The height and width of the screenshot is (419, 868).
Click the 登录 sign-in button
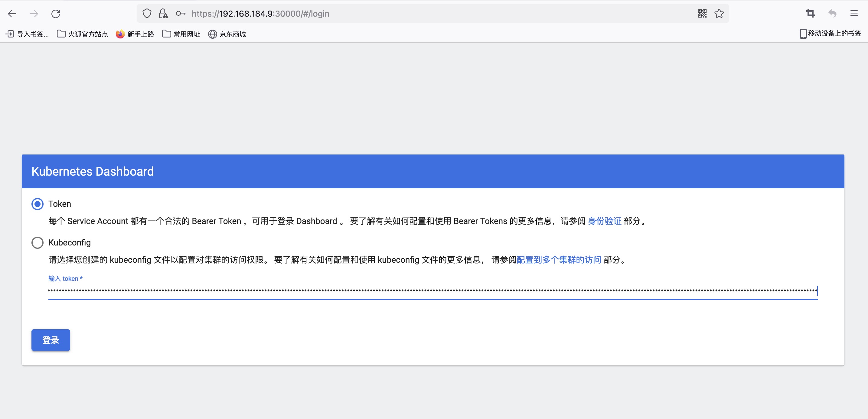click(51, 340)
